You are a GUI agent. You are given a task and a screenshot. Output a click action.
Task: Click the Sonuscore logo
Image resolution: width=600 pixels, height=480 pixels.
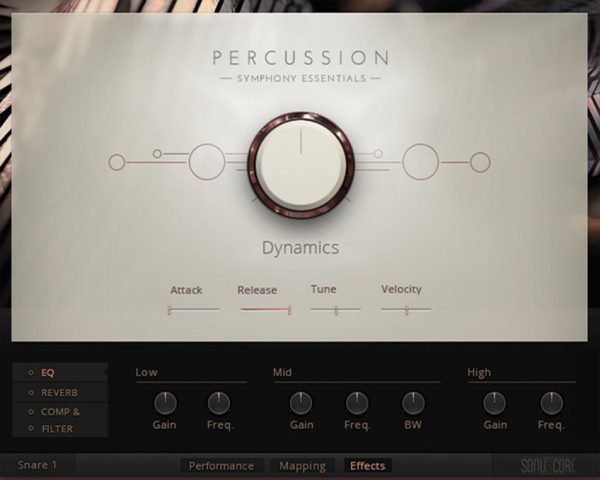pyautogui.click(x=544, y=466)
